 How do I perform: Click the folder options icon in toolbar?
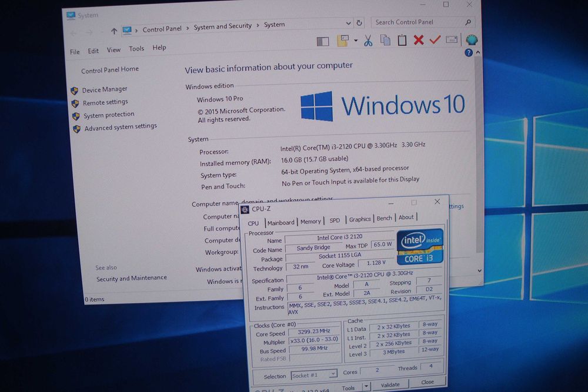pyautogui.click(x=343, y=41)
